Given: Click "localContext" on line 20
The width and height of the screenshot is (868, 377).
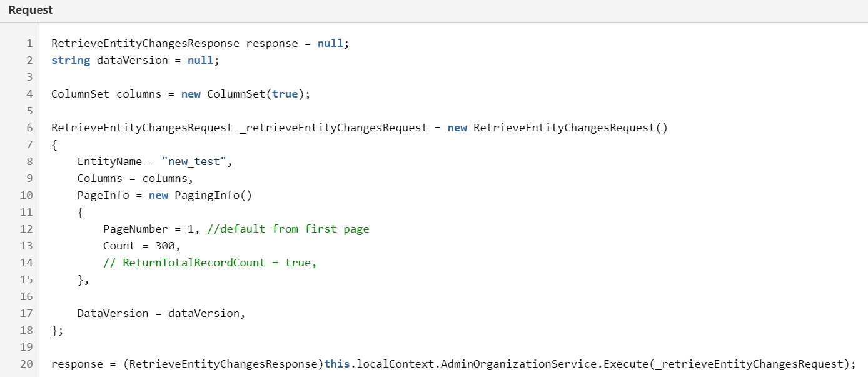Looking at the screenshot, I should coord(395,364).
